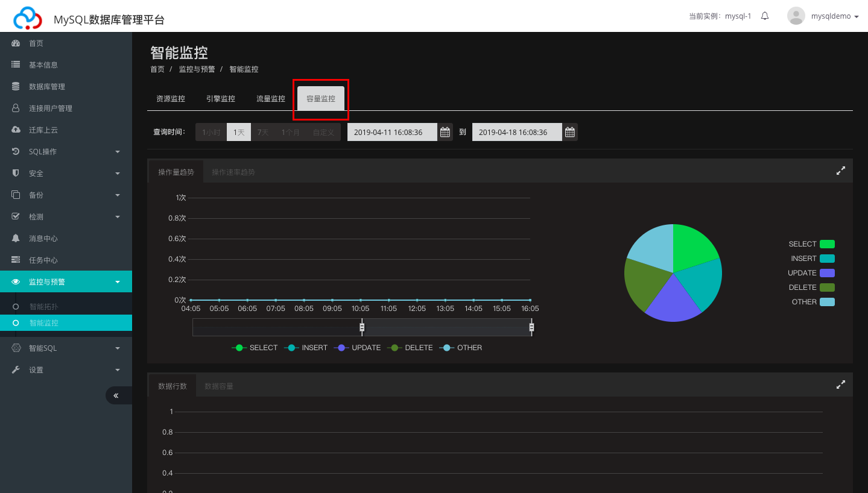This screenshot has height=493, width=868.
Task: Click the cloud logo icon
Action: click(x=28, y=18)
